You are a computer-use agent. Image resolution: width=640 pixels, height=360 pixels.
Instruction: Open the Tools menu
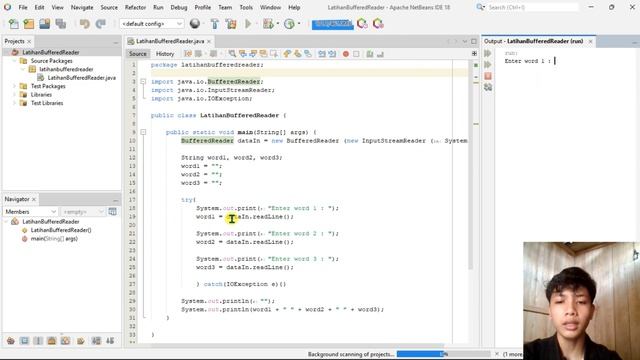click(x=246, y=7)
